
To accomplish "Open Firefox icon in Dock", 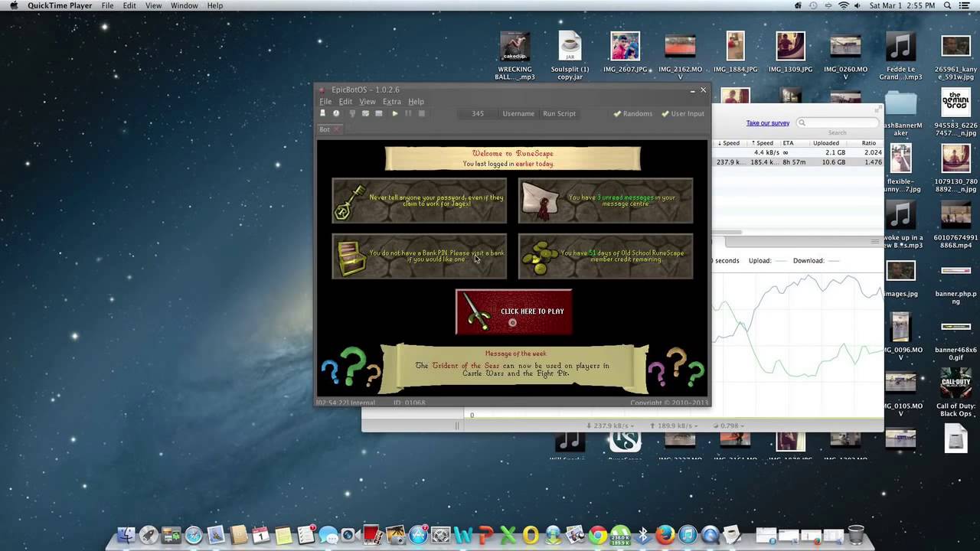I will (665, 535).
